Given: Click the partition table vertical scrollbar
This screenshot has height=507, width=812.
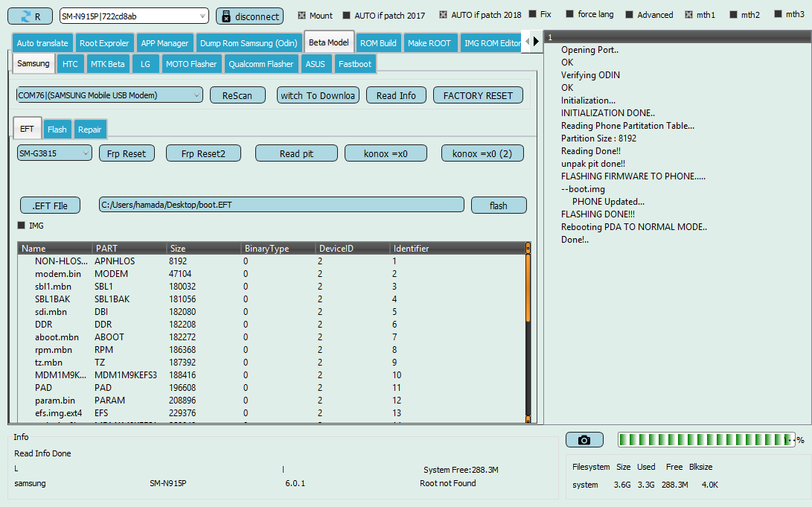Looking at the screenshot, I should 528,333.
